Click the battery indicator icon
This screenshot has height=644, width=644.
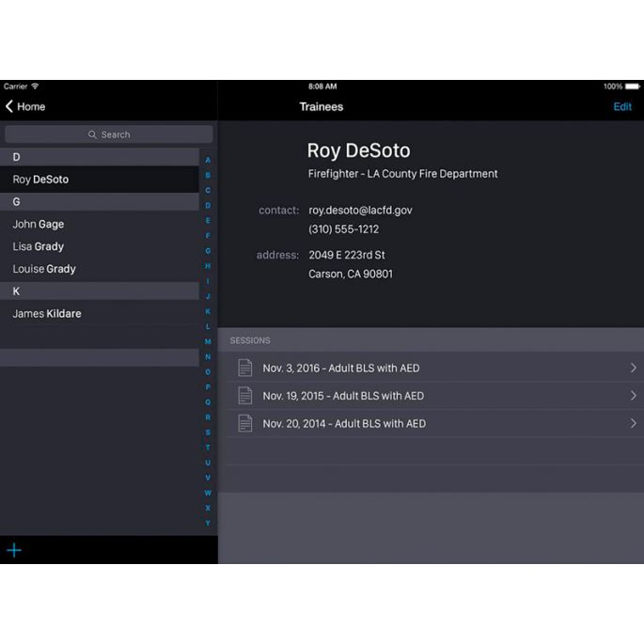point(633,86)
